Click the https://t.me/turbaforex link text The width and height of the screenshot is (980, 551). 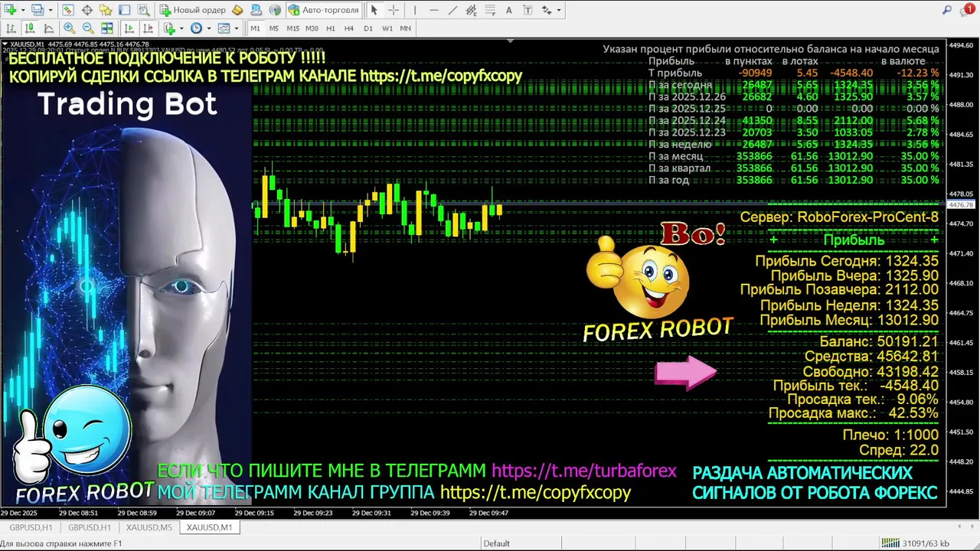(583, 471)
